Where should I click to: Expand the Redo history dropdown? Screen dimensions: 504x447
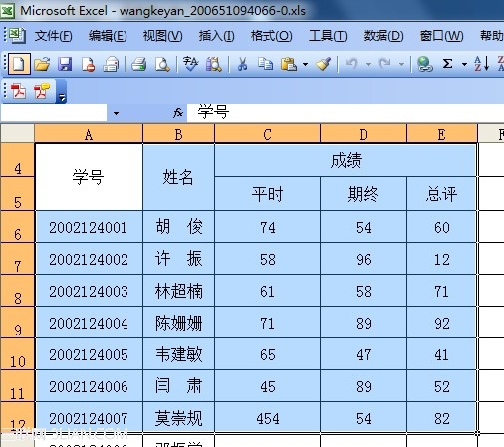tap(401, 64)
